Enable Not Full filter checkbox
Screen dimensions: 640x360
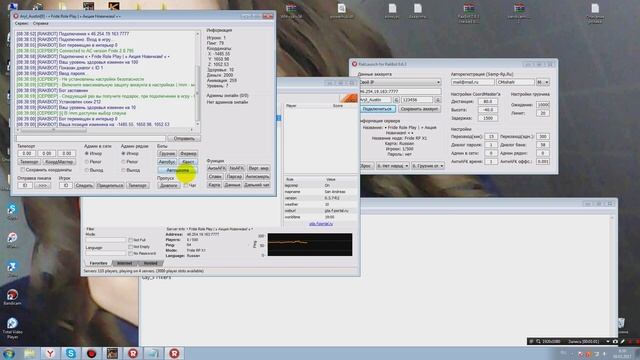(x=131, y=240)
